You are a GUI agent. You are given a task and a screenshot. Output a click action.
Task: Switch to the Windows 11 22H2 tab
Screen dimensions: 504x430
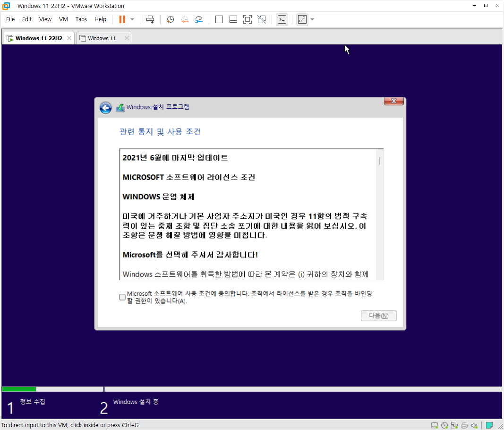click(39, 38)
